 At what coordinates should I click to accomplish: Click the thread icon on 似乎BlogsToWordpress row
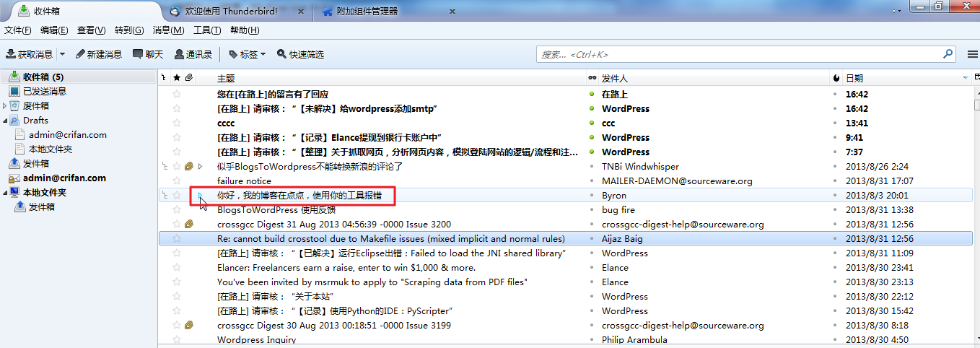(165, 166)
